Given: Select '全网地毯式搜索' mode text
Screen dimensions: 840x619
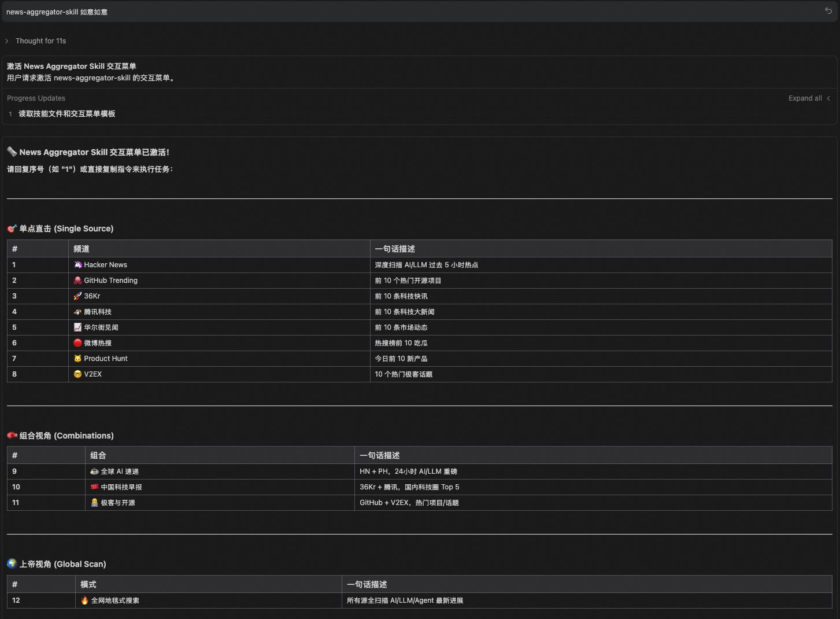Looking at the screenshot, I should coord(115,600).
